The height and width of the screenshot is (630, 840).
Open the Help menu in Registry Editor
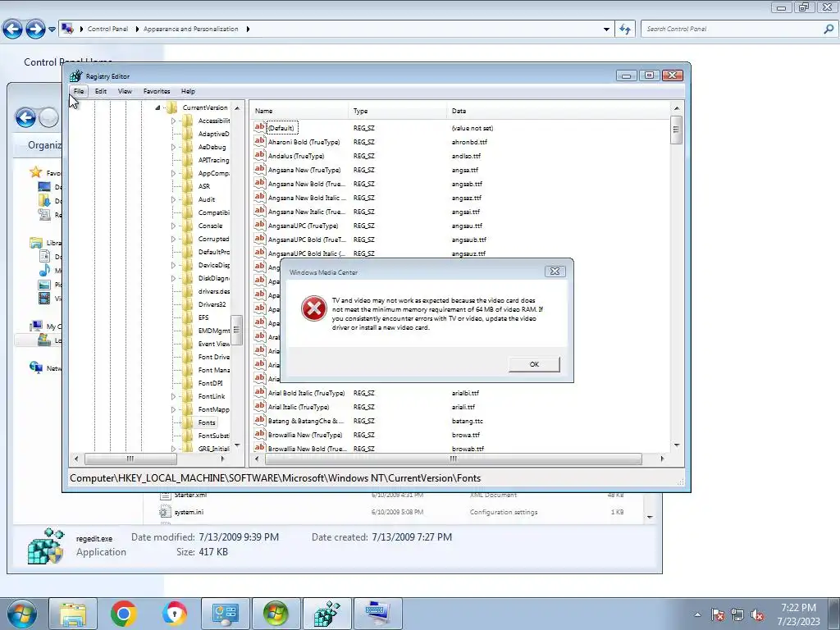(188, 91)
